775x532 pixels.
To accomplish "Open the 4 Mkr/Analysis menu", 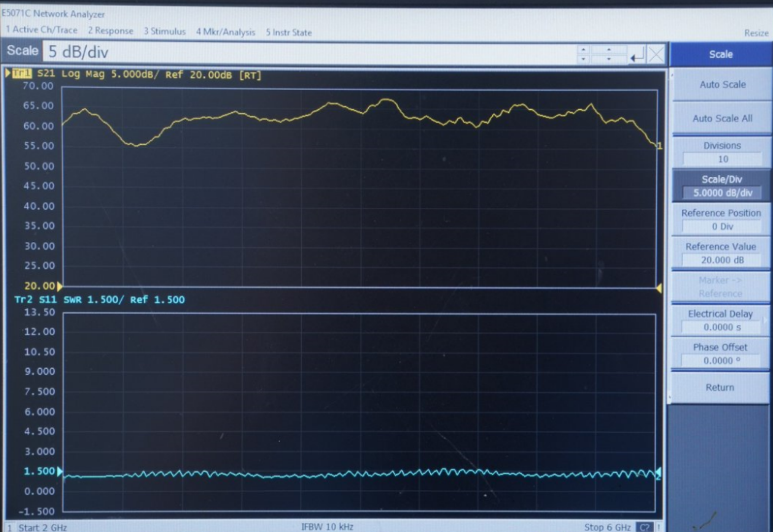I will (x=226, y=31).
